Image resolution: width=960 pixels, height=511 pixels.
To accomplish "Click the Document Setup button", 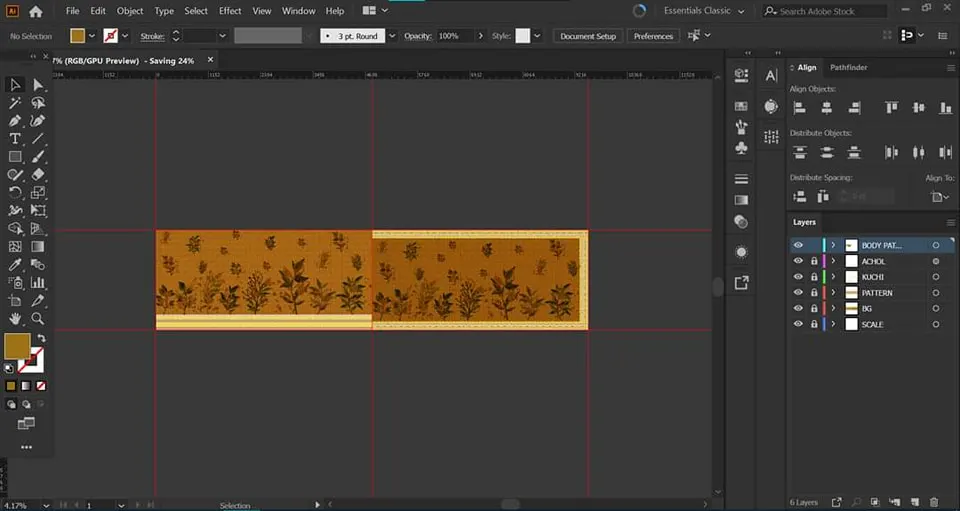I will 588,36.
